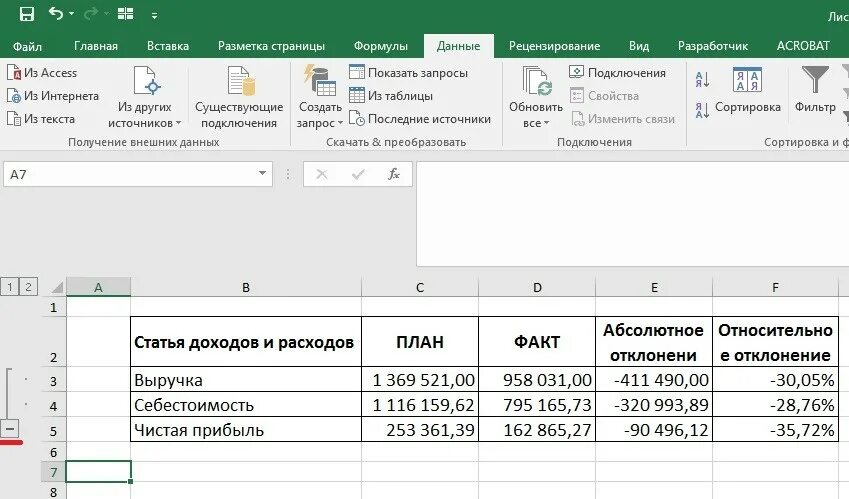This screenshot has width=849, height=499.
Task: Click cell with 162 865,27
Action: coord(537,429)
